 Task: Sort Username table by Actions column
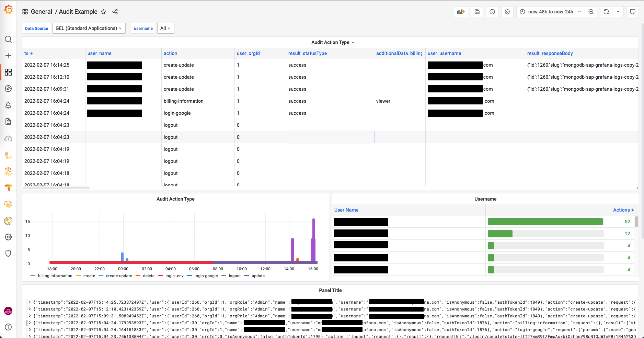pos(623,210)
